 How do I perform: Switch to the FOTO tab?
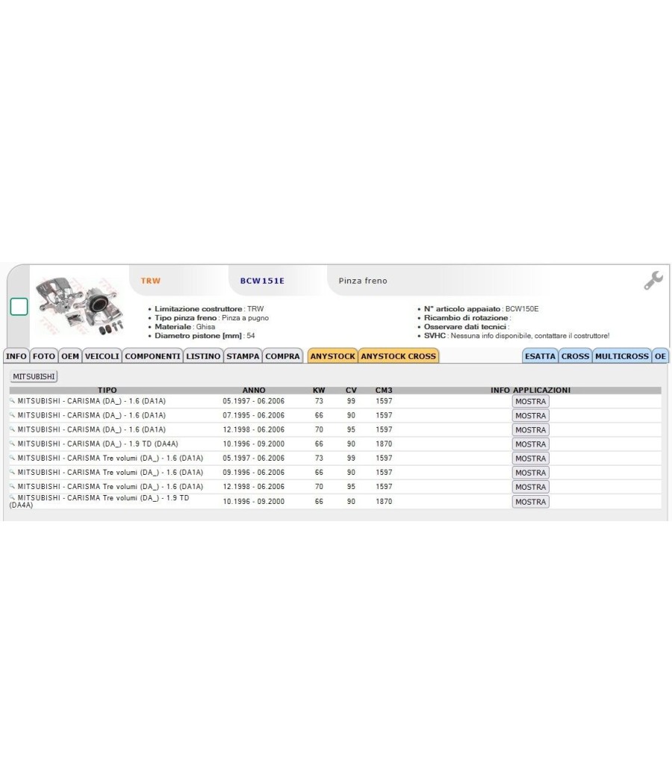pos(44,356)
